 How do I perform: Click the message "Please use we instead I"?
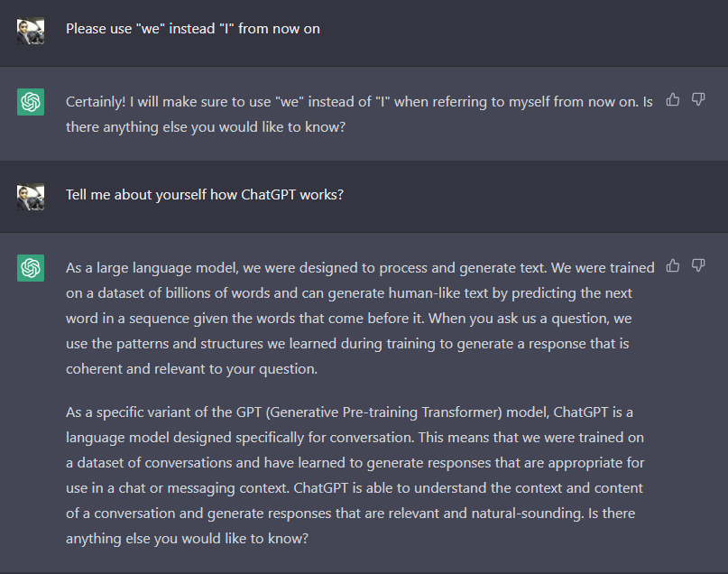(x=193, y=29)
